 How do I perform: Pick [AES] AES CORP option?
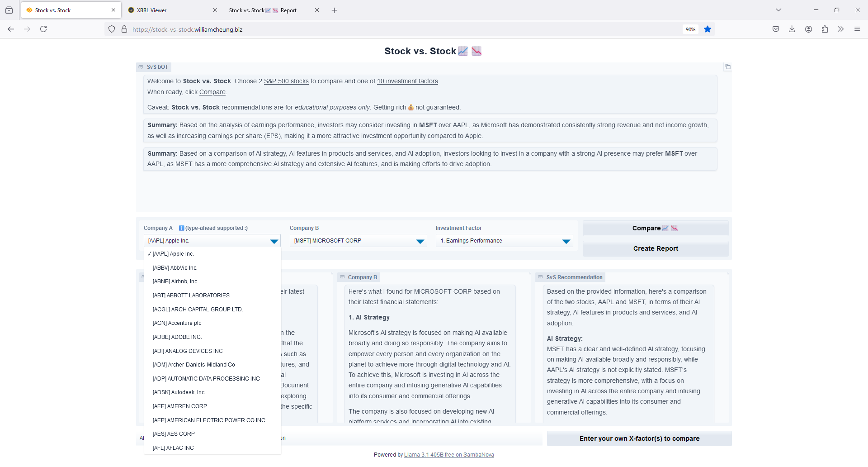212,434
